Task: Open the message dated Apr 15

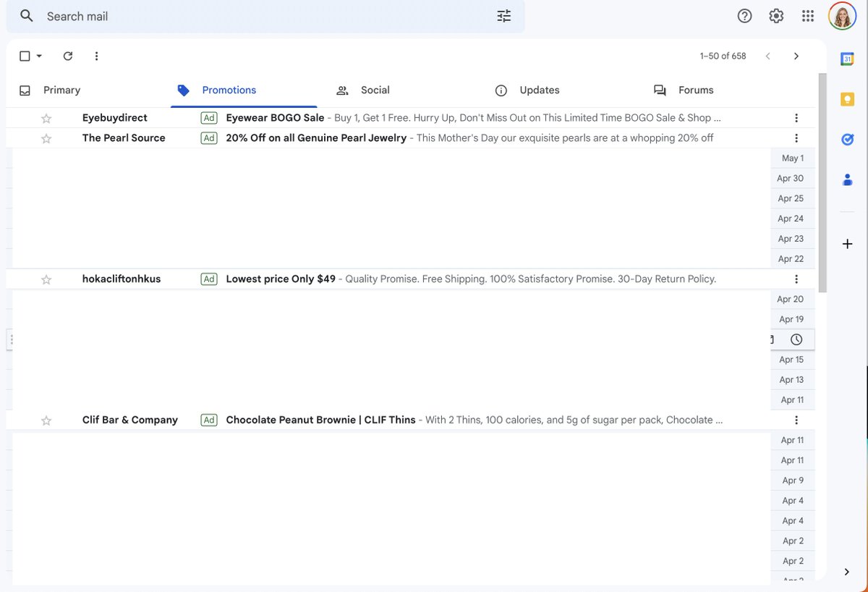Action: pos(791,360)
